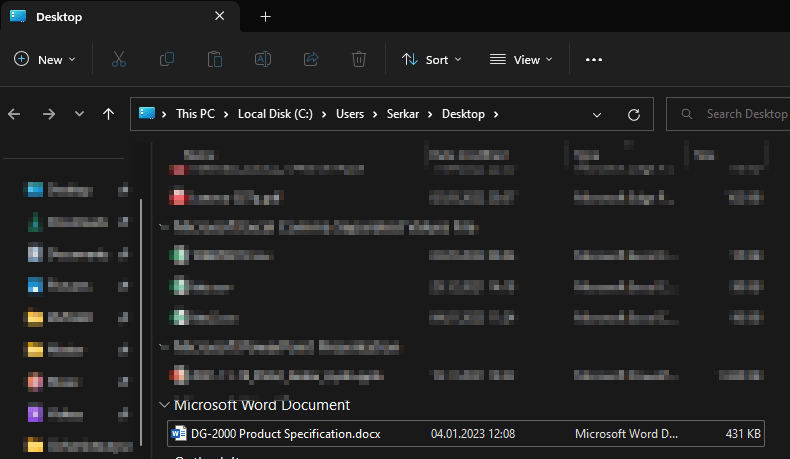Select Desktop breadcrumb segment
790x459 pixels.
click(463, 114)
